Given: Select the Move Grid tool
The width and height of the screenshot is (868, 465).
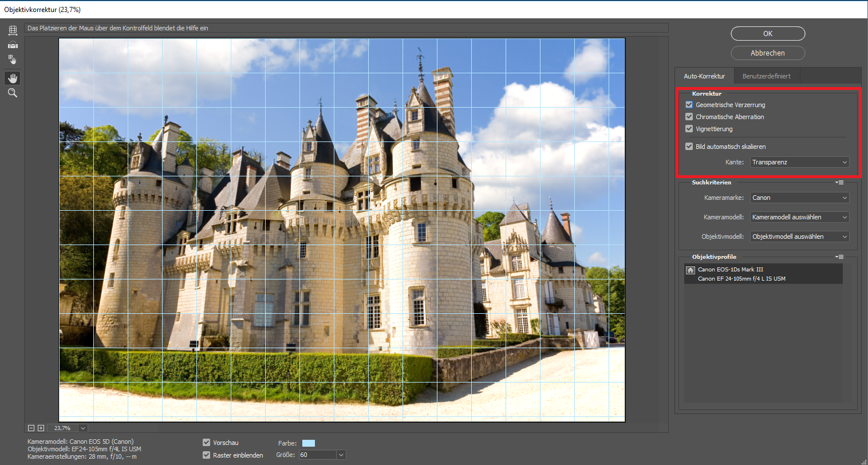Looking at the screenshot, I should pyautogui.click(x=13, y=60).
